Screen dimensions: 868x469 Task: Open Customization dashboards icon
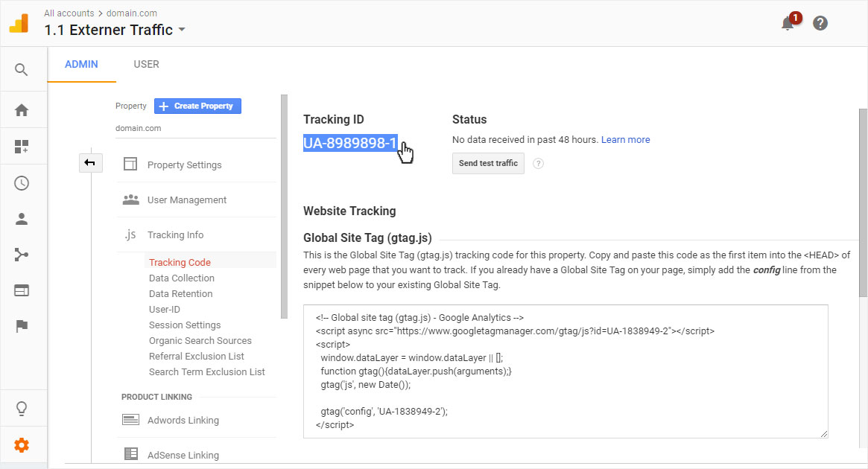point(22,147)
